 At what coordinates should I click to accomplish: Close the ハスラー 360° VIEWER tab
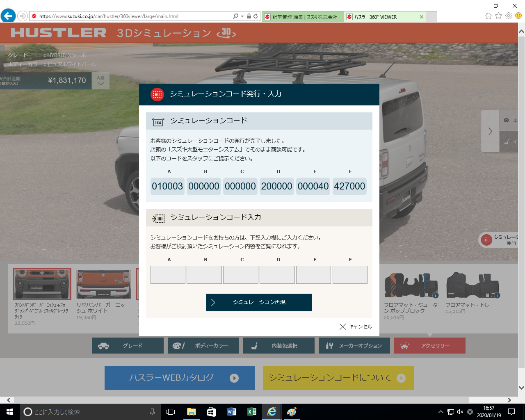[421, 17]
